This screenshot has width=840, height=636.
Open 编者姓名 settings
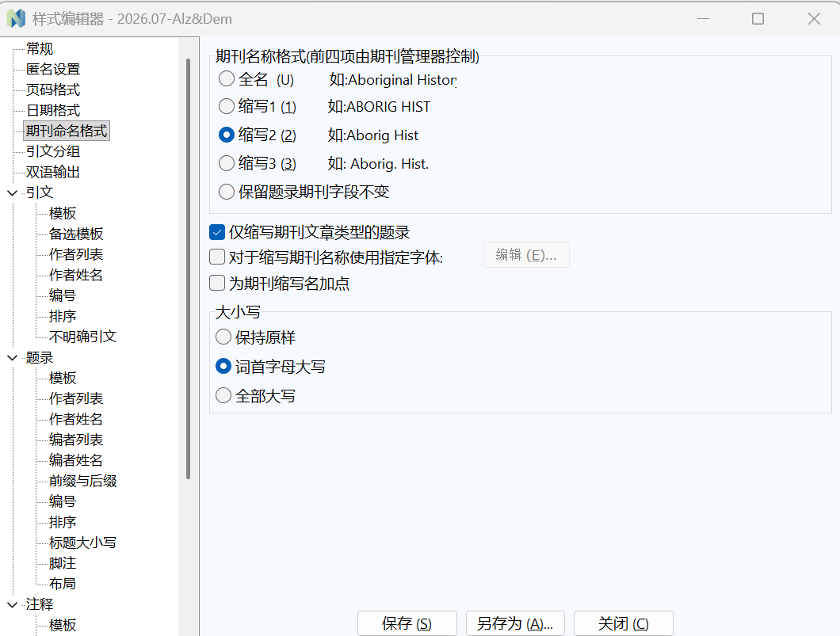[76, 460]
